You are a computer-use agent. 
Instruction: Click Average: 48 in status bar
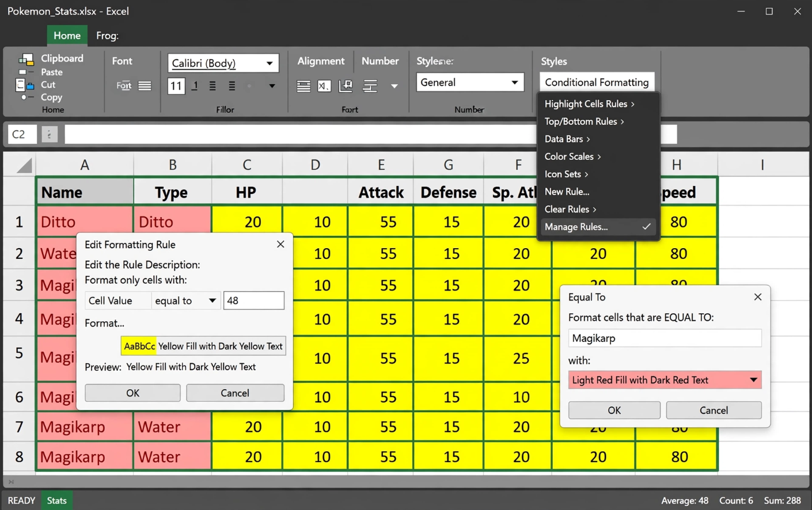pos(685,501)
